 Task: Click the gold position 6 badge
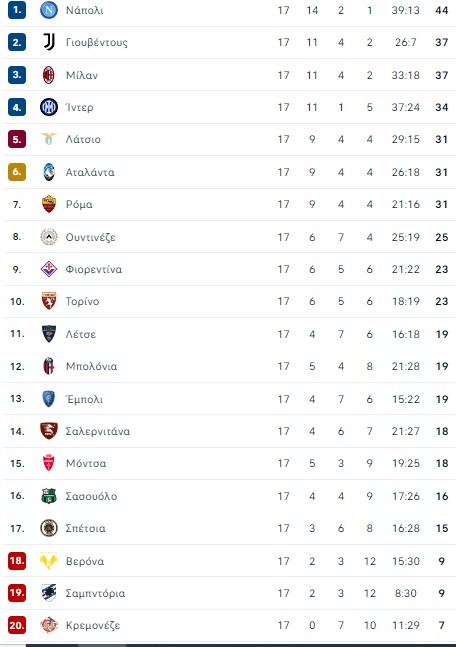click(17, 172)
